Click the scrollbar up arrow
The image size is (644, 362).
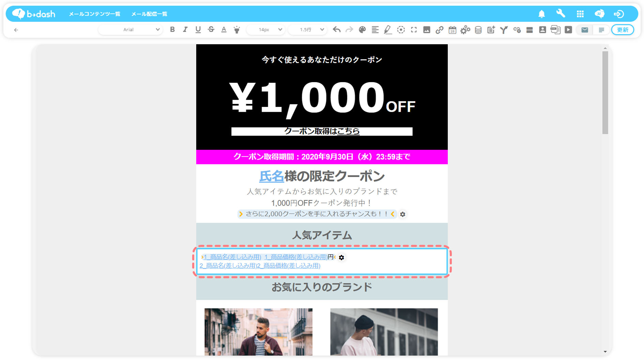point(605,48)
